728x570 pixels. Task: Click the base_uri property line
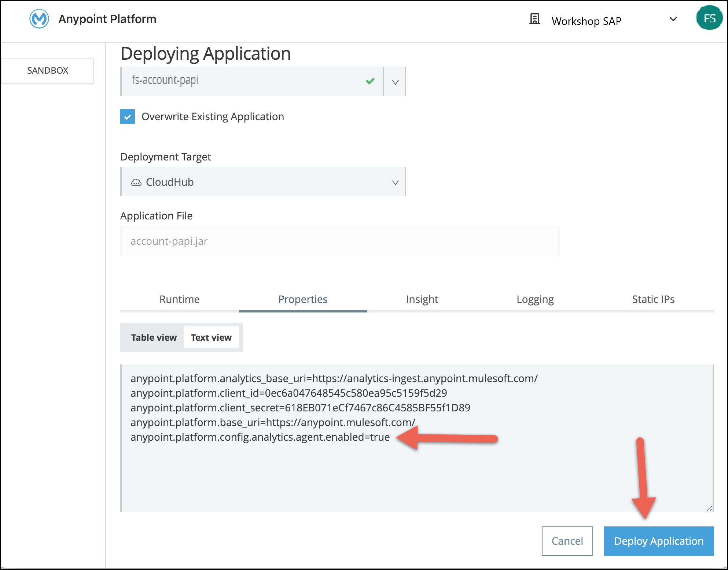(x=273, y=422)
